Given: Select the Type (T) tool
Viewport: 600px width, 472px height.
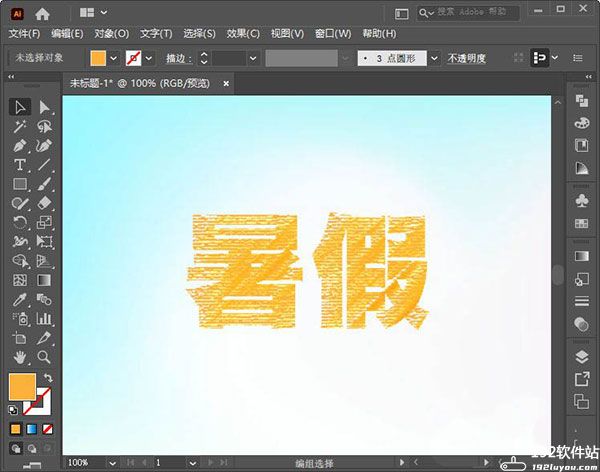Looking at the screenshot, I should pyautogui.click(x=20, y=165).
